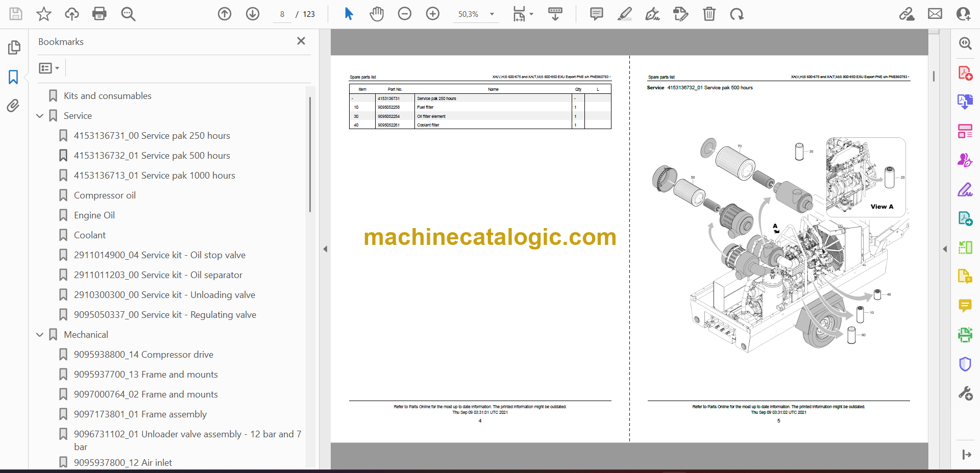Viewport: 980px width, 473px height.
Task: Rotate the page view
Action: coord(737,14)
